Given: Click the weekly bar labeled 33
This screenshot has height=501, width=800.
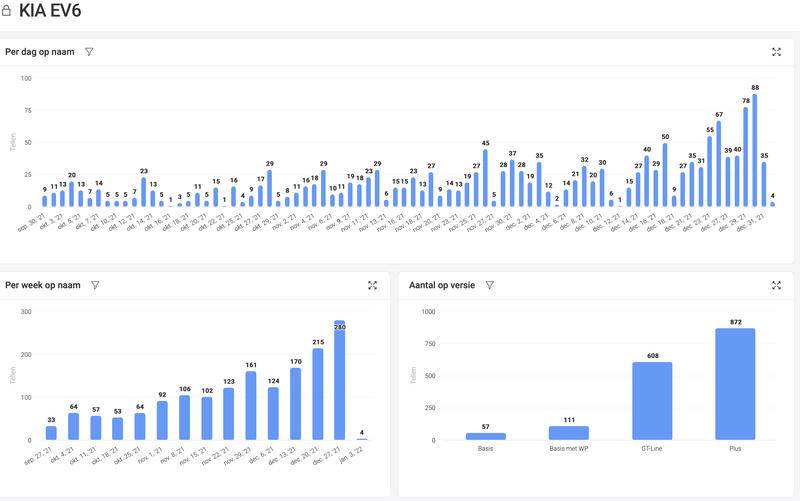Looking at the screenshot, I should point(51,433).
